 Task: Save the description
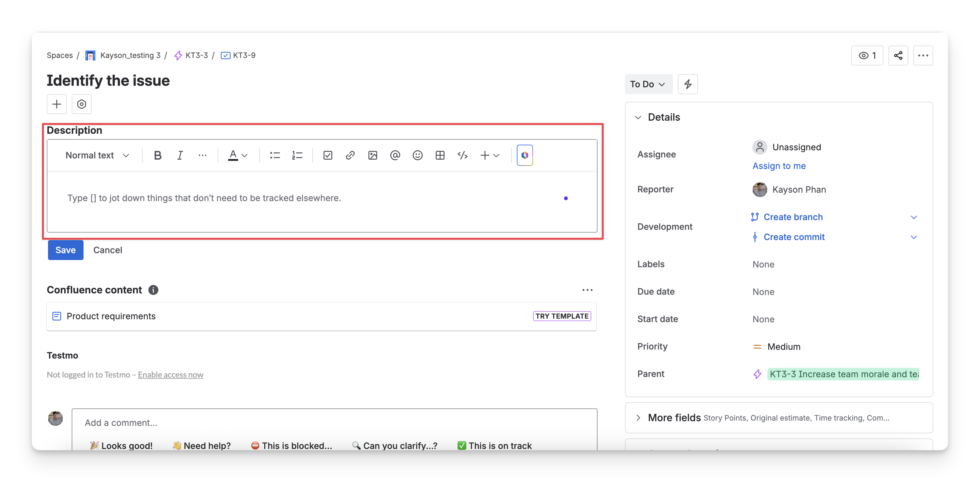(x=65, y=250)
